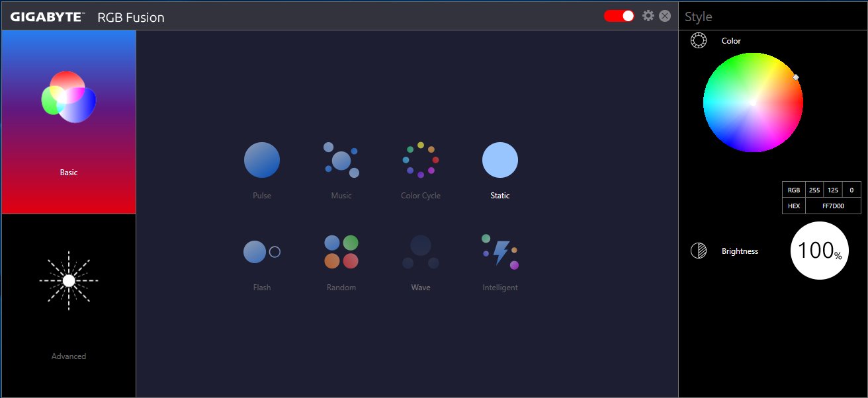
Task: Close the RGB Fusion window
Action: click(x=665, y=16)
